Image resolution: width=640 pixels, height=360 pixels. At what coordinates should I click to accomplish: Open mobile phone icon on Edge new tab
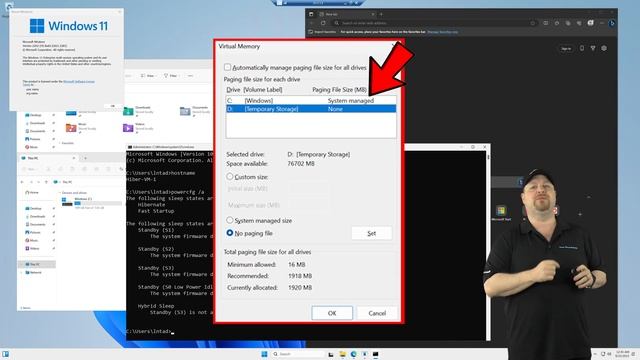coord(582,48)
